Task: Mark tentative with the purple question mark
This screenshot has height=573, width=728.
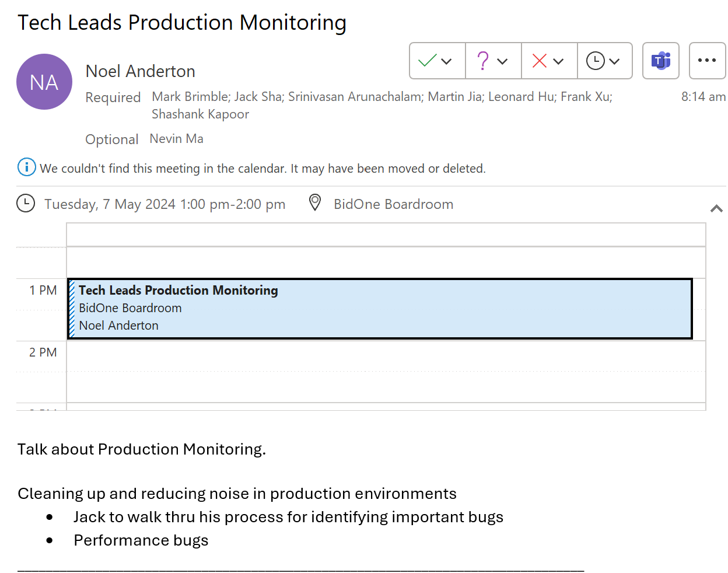Action: [483, 61]
